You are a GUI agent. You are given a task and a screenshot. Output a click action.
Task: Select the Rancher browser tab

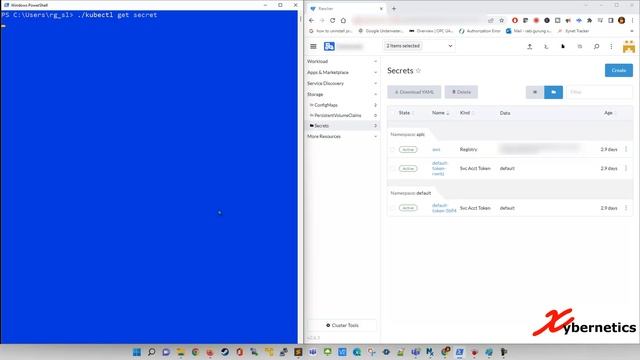(346, 9)
